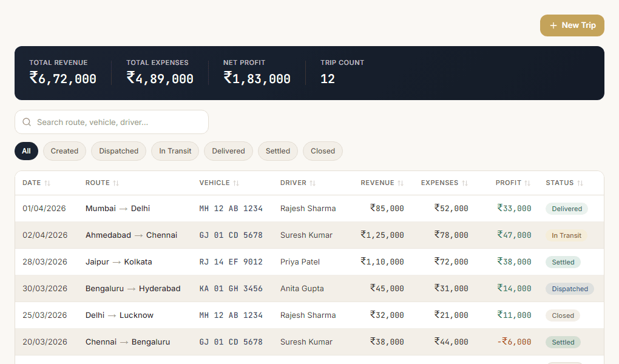Image resolution: width=619 pixels, height=364 pixels.
Task: Click date 20/03/2026
Action: (x=45, y=342)
